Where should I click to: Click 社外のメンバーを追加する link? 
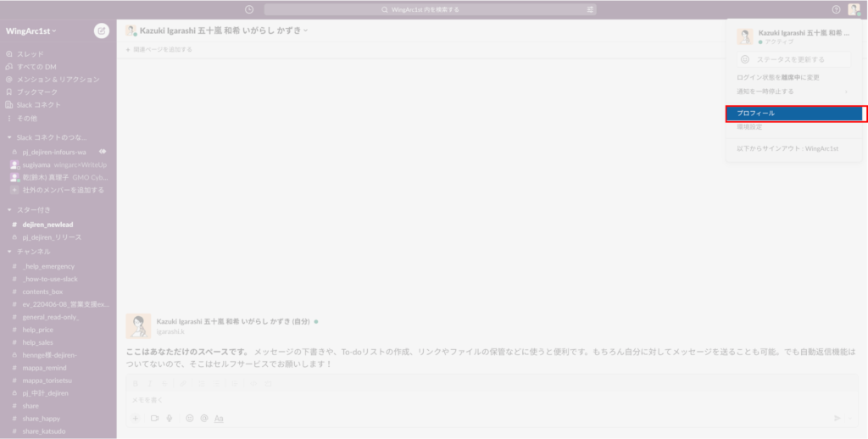[x=58, y=190]
